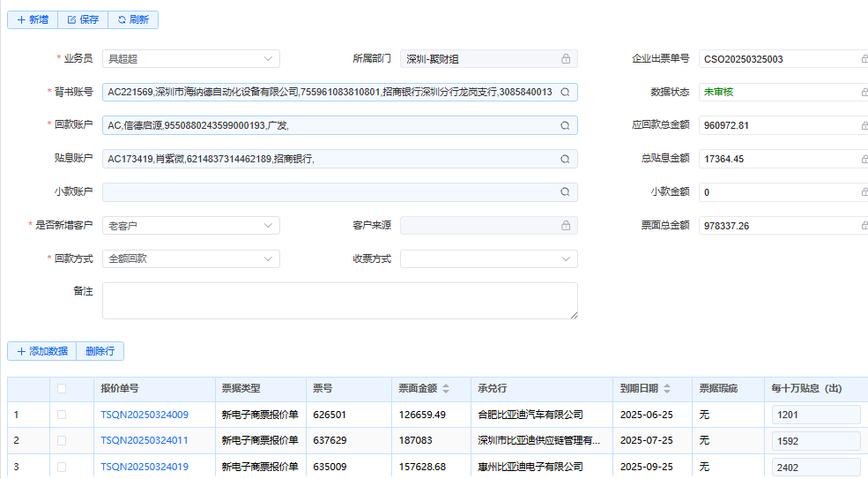Screen dimensions: 868x479
Task: Click search icon in 背书账号 field
Action: 565,92
